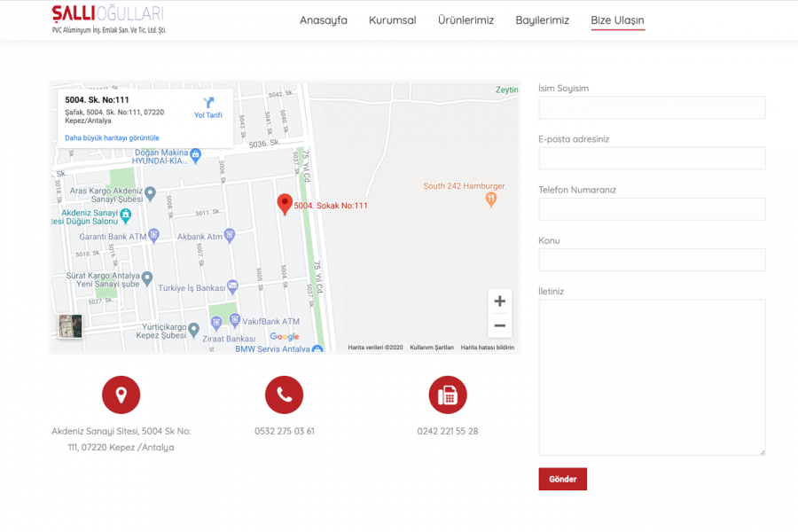
Task: Click the red location pin map marker
Action: (x=285, y=204)
